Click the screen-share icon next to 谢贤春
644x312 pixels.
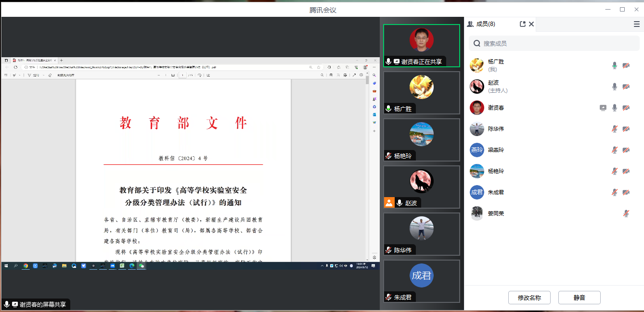pyautogui.click(x=603, y=108)
